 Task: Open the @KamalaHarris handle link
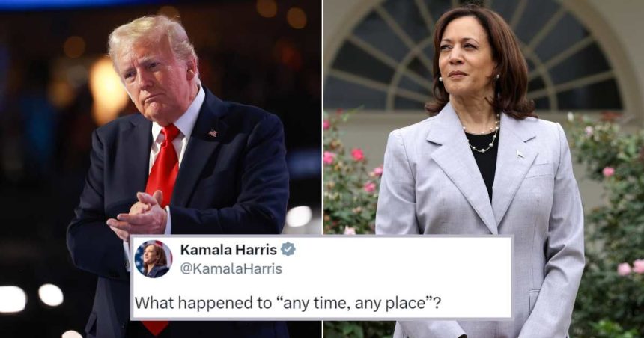click(231, 269)
